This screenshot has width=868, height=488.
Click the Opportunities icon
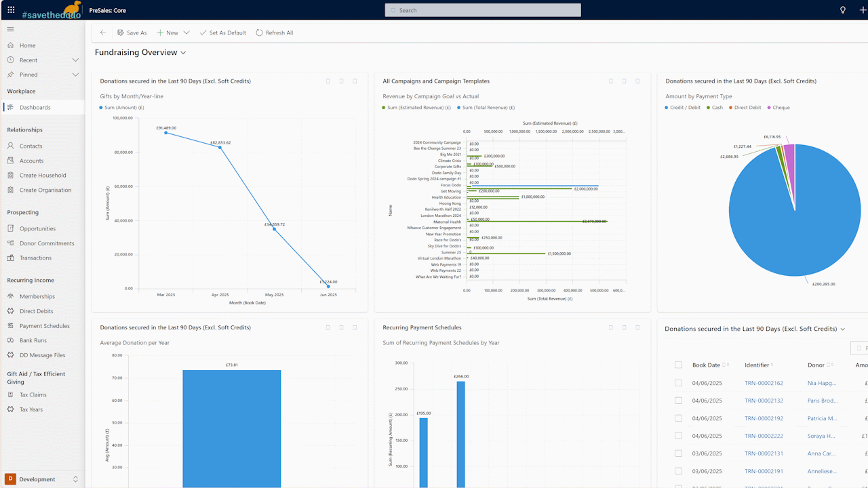11,228
